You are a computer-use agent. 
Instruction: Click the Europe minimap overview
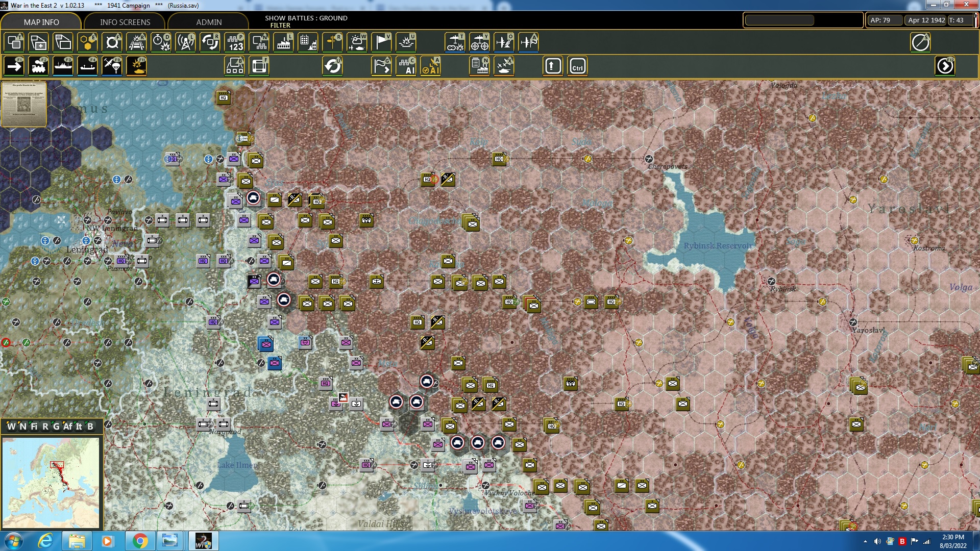(51, 483)
